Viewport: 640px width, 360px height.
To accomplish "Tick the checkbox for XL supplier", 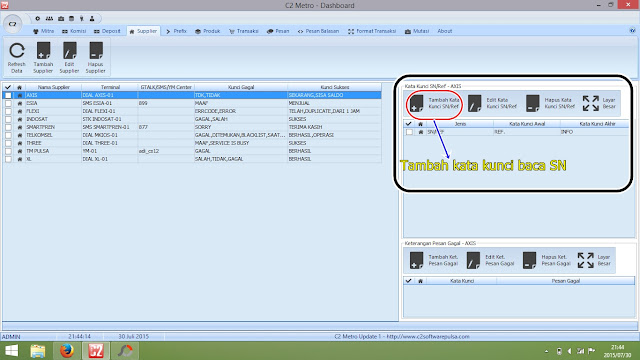I will (8, 159).
